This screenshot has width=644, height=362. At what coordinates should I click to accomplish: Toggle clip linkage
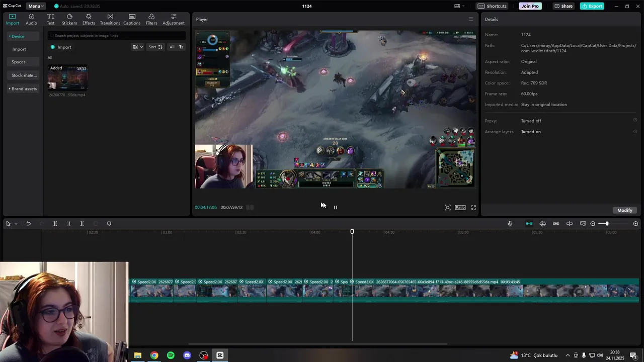point(556,224)
